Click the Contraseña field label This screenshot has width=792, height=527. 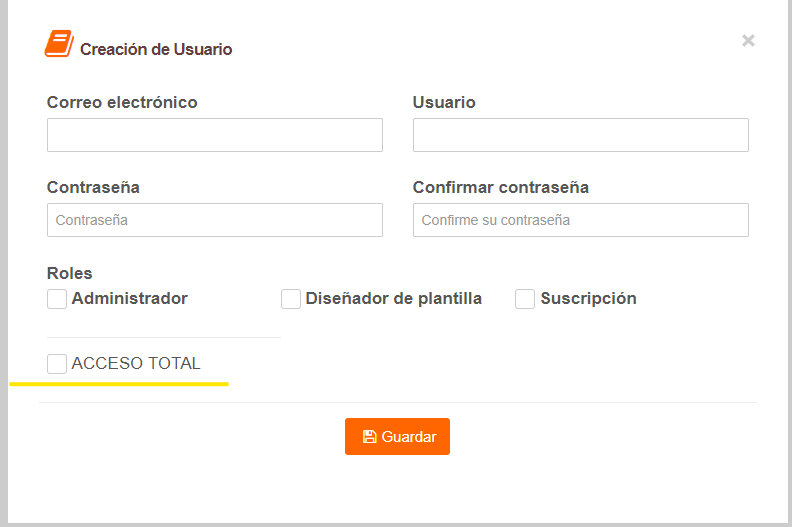coord(93,187)
